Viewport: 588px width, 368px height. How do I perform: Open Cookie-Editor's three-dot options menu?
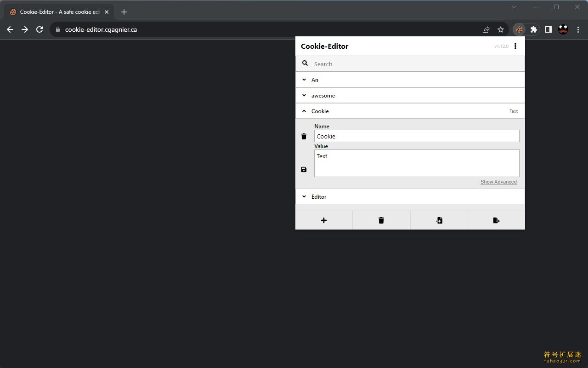coord(515,46)
